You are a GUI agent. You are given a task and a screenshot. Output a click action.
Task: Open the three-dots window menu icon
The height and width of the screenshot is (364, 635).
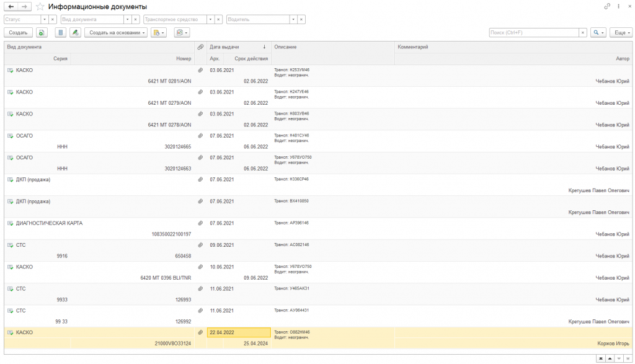click(x=619, y=6)
